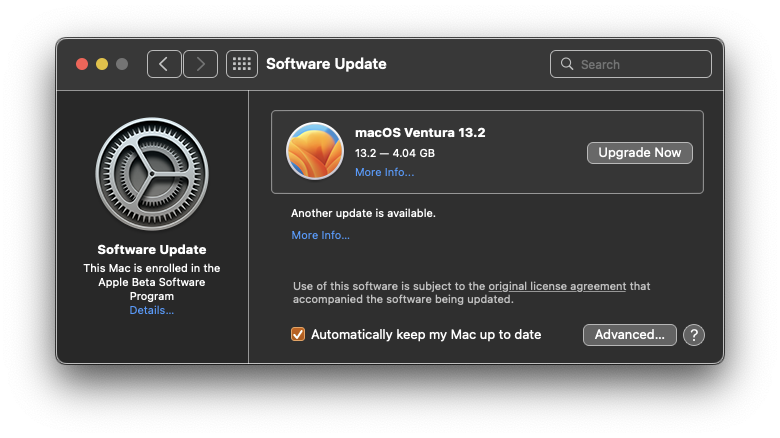Click the Software Update window title
This screenshot has height=438, width=780.
[x=326, y=64]
